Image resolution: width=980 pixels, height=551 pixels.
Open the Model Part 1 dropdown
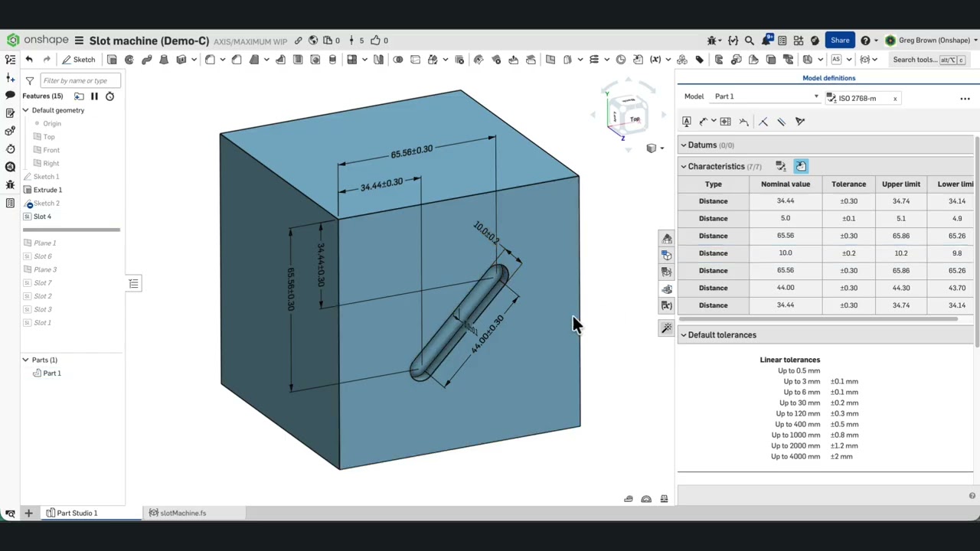(766, 96)
